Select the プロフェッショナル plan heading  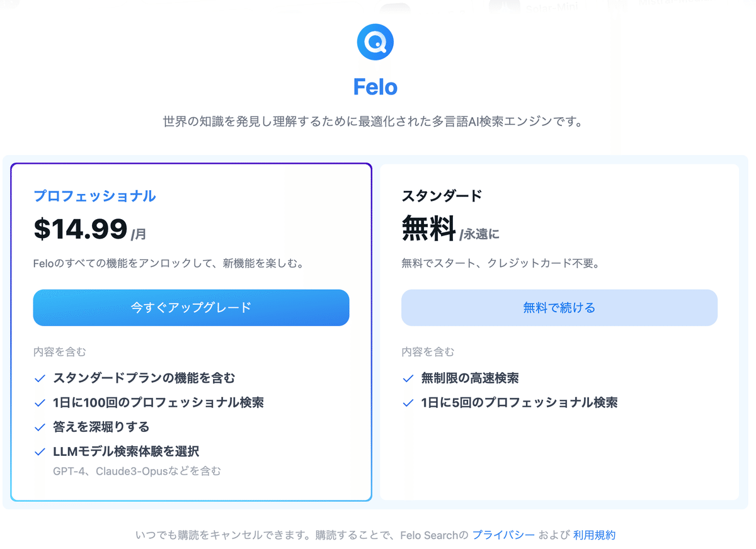pyautogui.click(x=94, y=196)
